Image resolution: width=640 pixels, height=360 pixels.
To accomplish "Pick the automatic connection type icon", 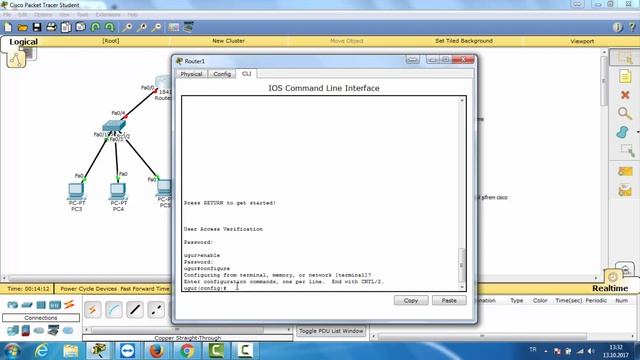I will (93, 310).
